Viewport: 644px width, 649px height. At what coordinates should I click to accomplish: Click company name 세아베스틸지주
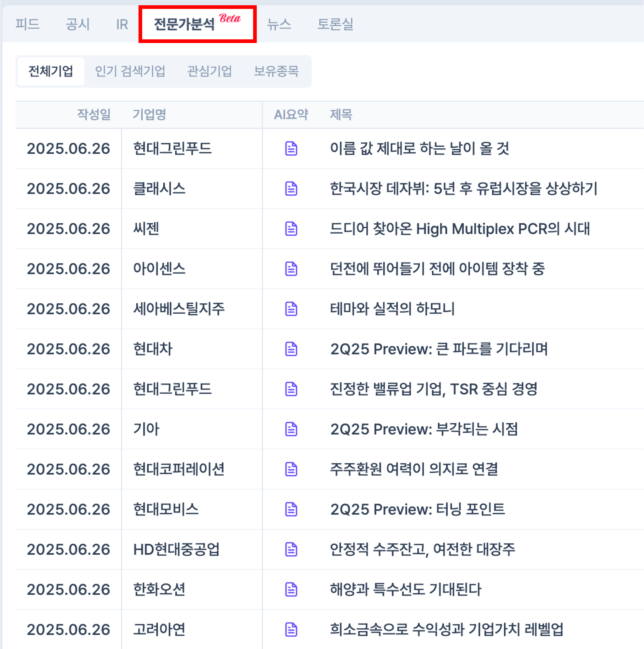(179, 309)
